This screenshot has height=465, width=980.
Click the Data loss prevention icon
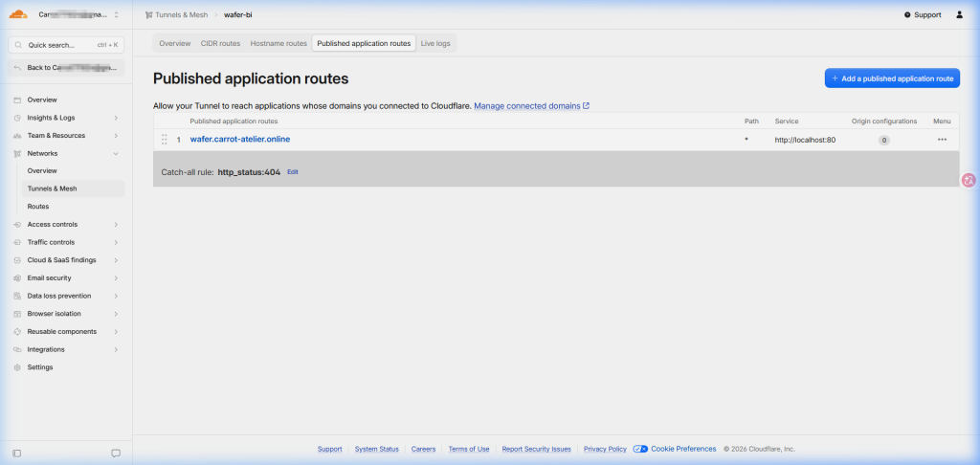point(17,296)
